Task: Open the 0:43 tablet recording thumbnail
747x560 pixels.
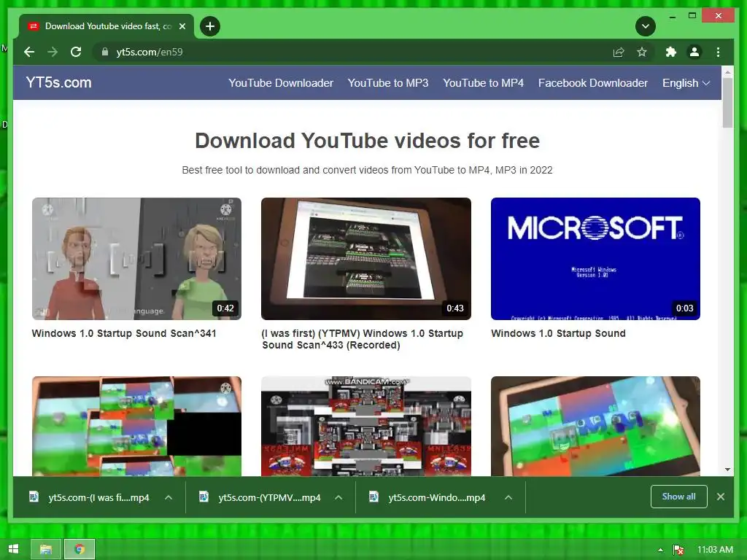Action: click(366, 259)
